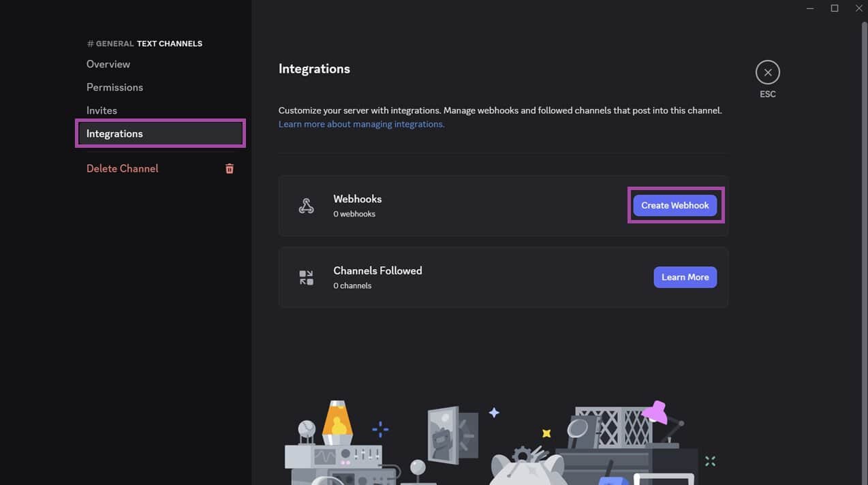Viewport: 868px width, 485px height.
Task: Maximize the Discord window
Action: click(x=835, y=8)
